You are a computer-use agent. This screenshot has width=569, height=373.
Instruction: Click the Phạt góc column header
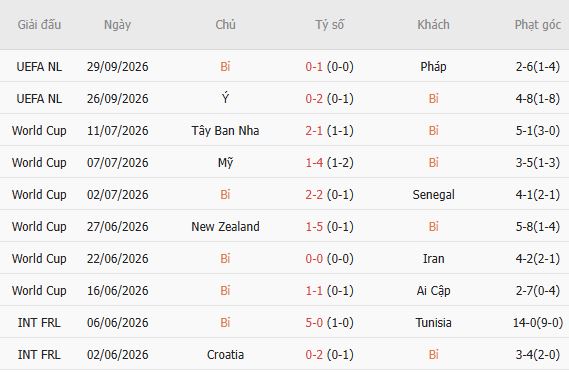click(537, 25)
